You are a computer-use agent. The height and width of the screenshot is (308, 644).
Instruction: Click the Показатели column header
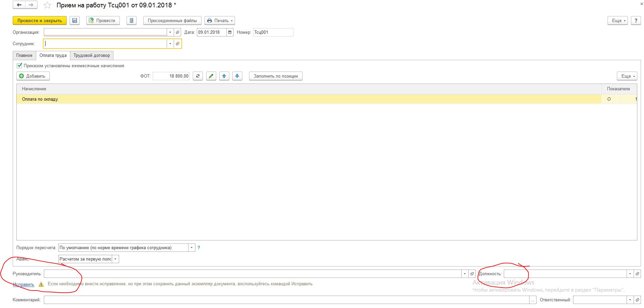pyautogui.click(x=619, y=89)
